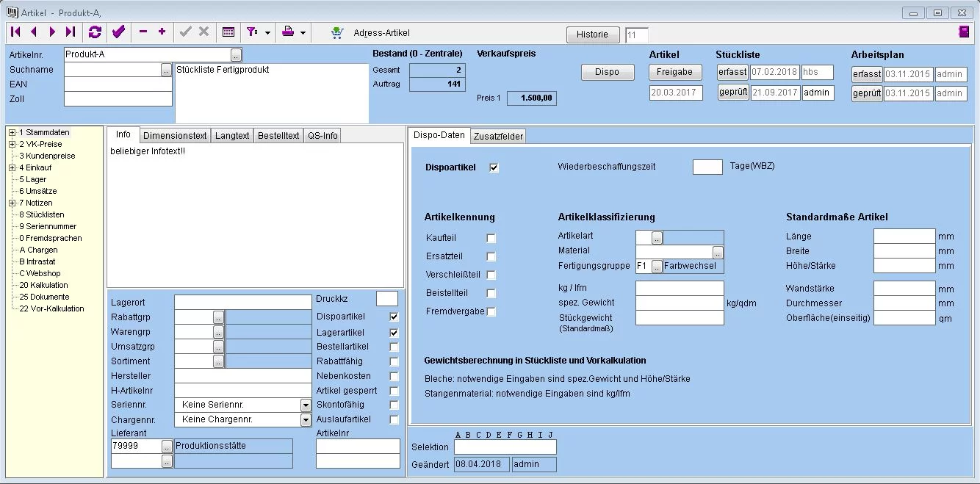This screenshot has width=980, height=484.
Task: Click the shopping cart Adress-Artikel icon
Action: coord(337,32)
